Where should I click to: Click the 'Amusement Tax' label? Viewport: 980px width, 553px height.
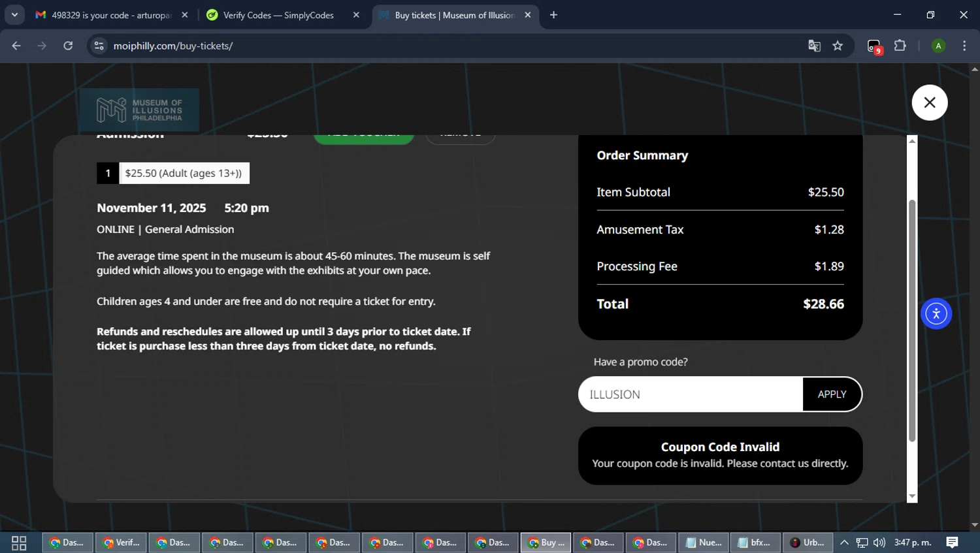tap(640, 229)
